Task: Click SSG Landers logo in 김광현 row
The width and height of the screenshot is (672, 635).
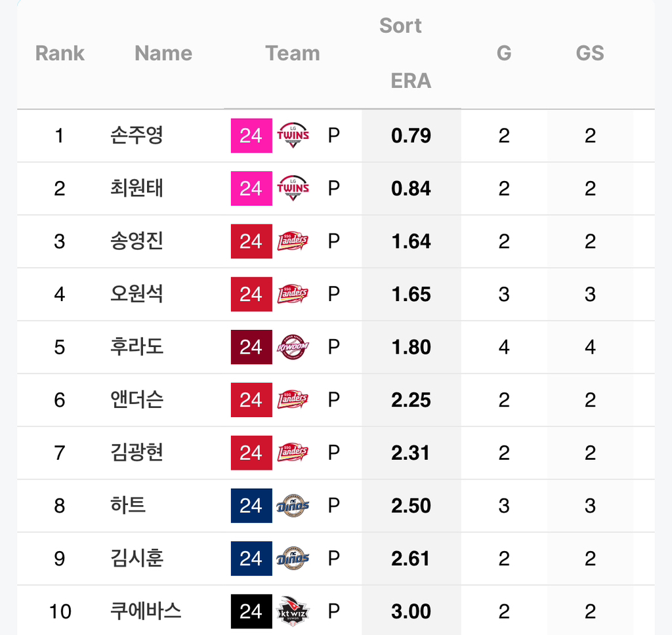Action: [x=293, y=453]
